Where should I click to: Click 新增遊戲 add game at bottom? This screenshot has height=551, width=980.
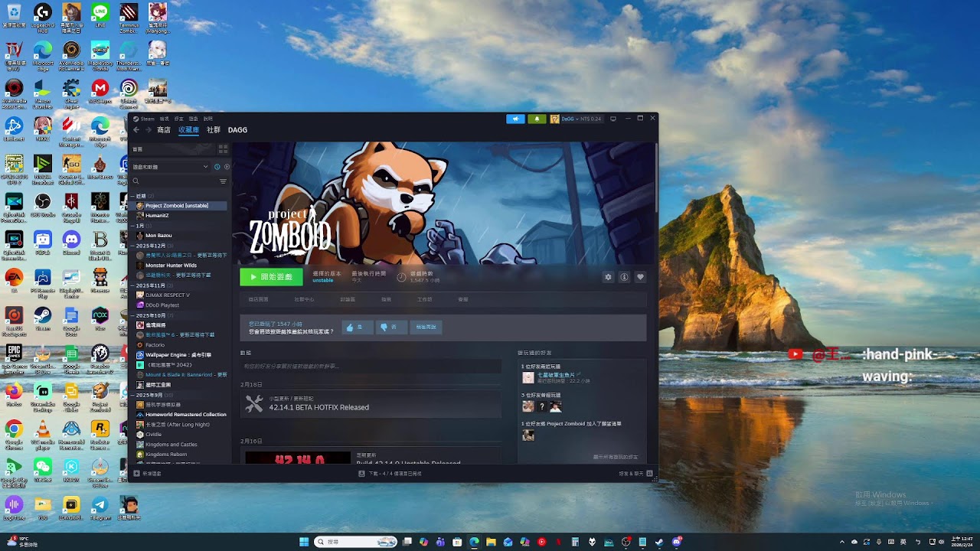(x=148, y=474)
